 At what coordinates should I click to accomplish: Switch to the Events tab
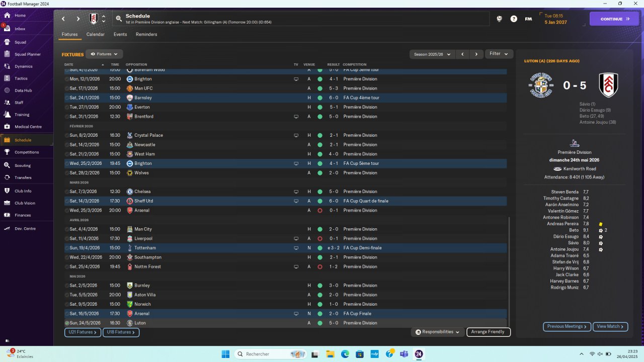120,35
